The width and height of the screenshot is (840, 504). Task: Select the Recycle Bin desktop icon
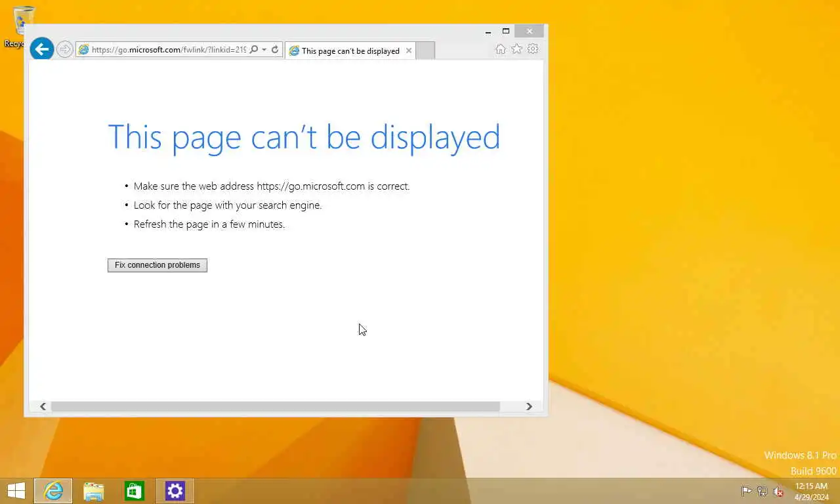click(x=24, y=26)
